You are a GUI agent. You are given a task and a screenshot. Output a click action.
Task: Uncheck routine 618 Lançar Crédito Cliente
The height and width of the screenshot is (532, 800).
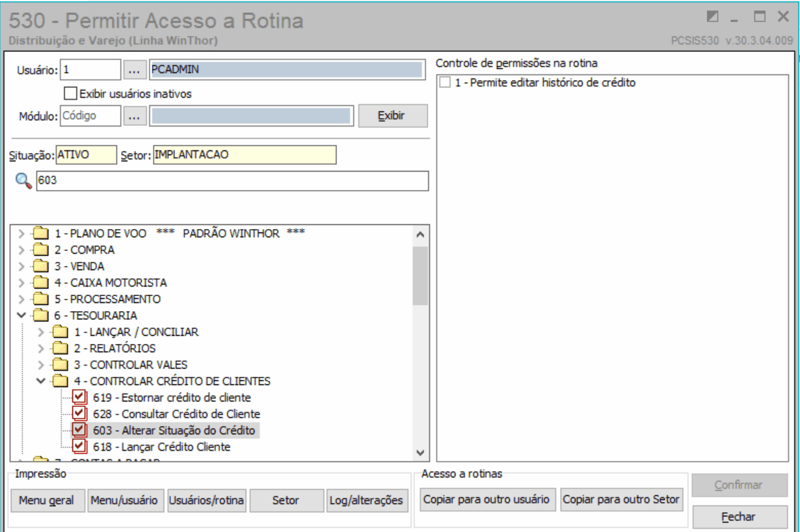pos(79,447)
